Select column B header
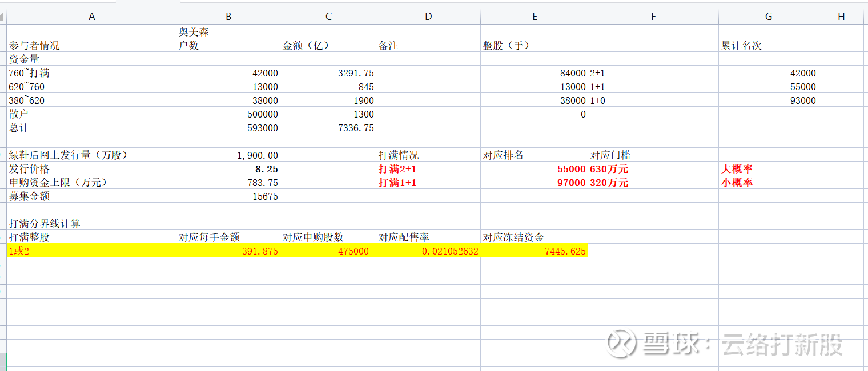 click(x=228, y=17)
